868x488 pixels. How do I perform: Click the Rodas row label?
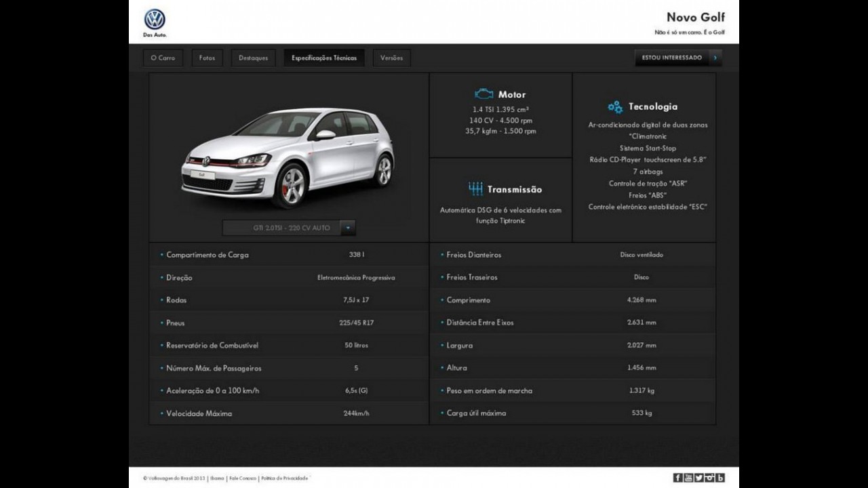click(x=176, y=300)
